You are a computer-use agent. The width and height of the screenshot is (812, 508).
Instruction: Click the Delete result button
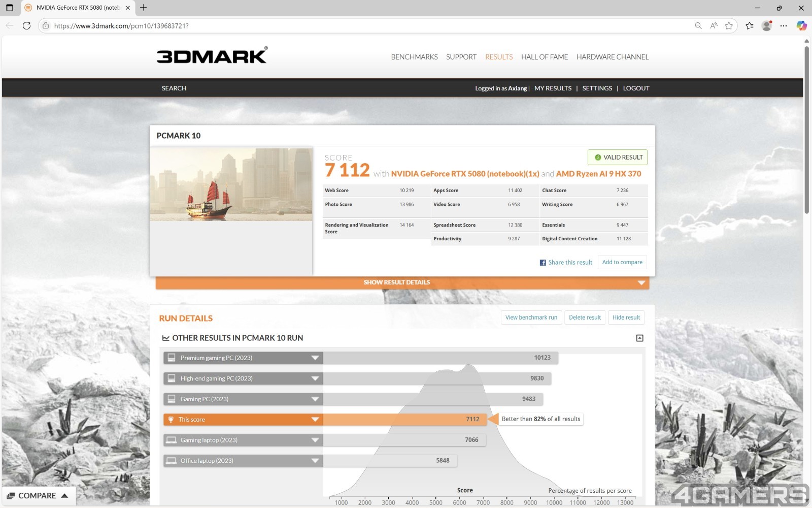point(585,317)
